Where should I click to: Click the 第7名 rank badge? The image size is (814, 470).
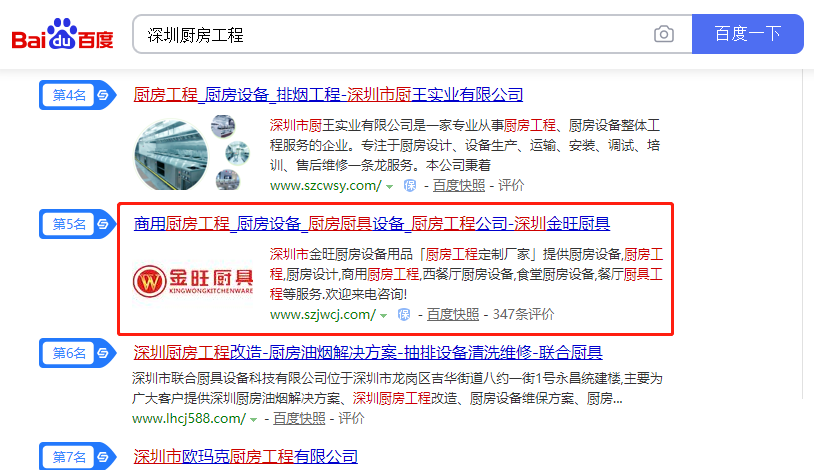77,457
